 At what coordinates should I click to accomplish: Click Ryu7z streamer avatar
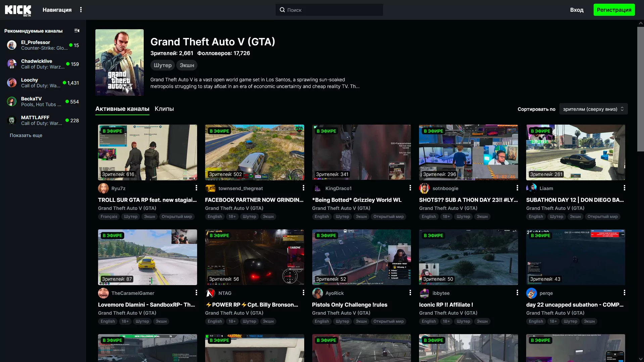pyautogui.click(x=103, y=188)
